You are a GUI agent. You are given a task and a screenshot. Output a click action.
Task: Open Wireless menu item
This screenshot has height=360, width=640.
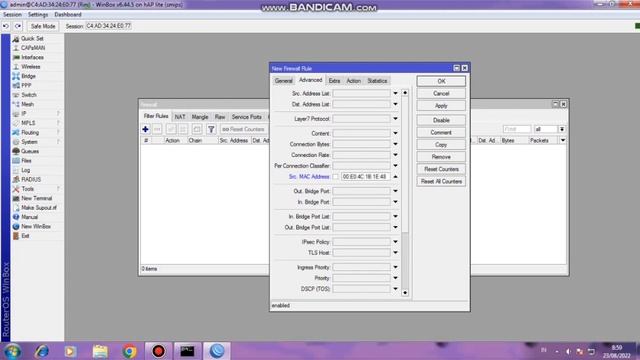pyautogui.click(x=31, y=67)
